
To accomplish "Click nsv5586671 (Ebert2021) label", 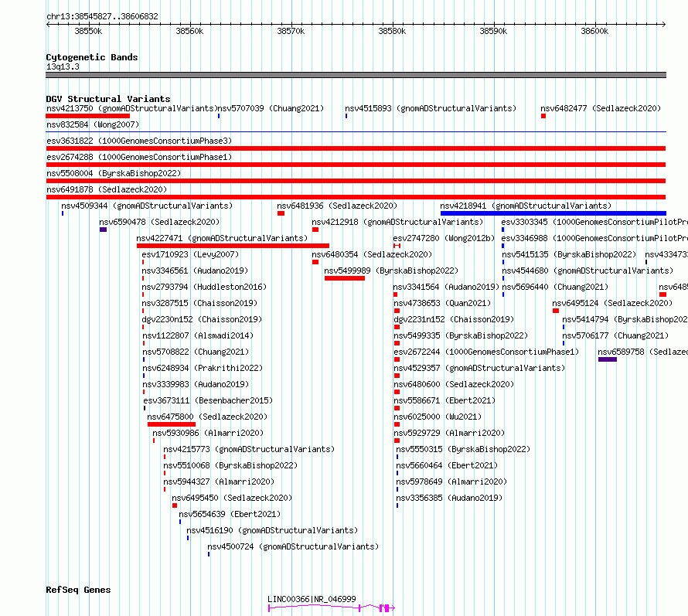I will click(x=444, y=400).
